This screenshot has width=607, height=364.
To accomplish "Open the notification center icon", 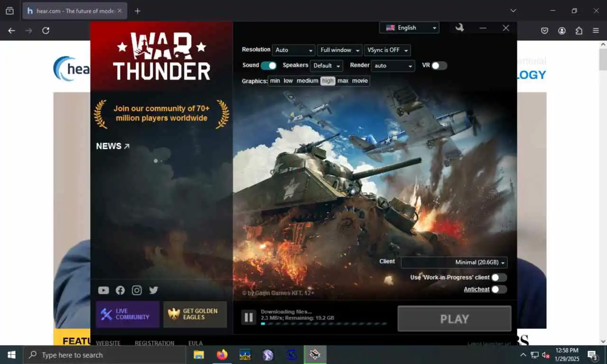I will (x=592, y=355).
